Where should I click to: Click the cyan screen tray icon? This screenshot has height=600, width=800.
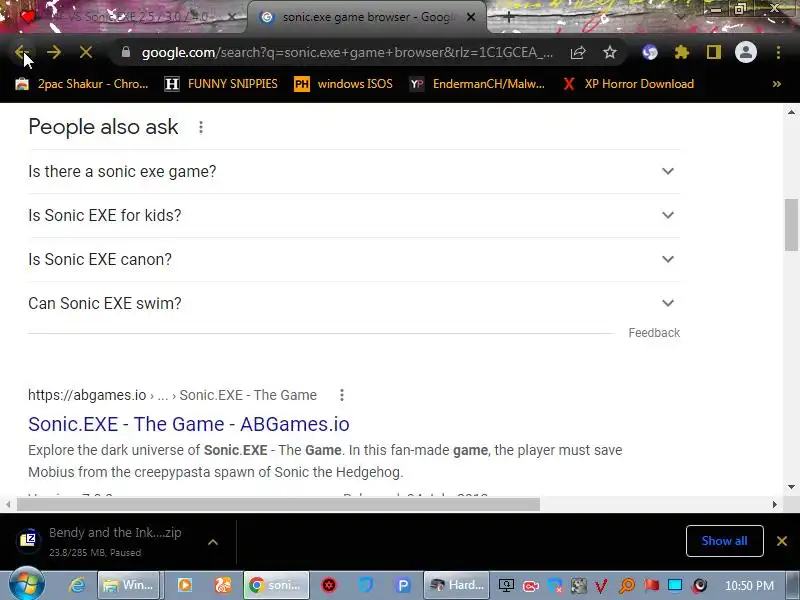675,586
